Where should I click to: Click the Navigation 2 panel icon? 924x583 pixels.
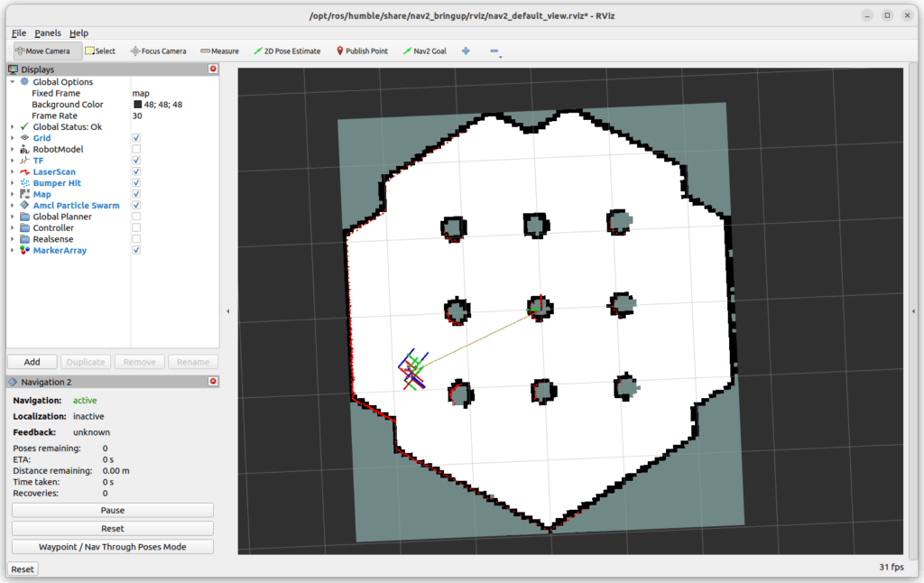coord(13,382)
